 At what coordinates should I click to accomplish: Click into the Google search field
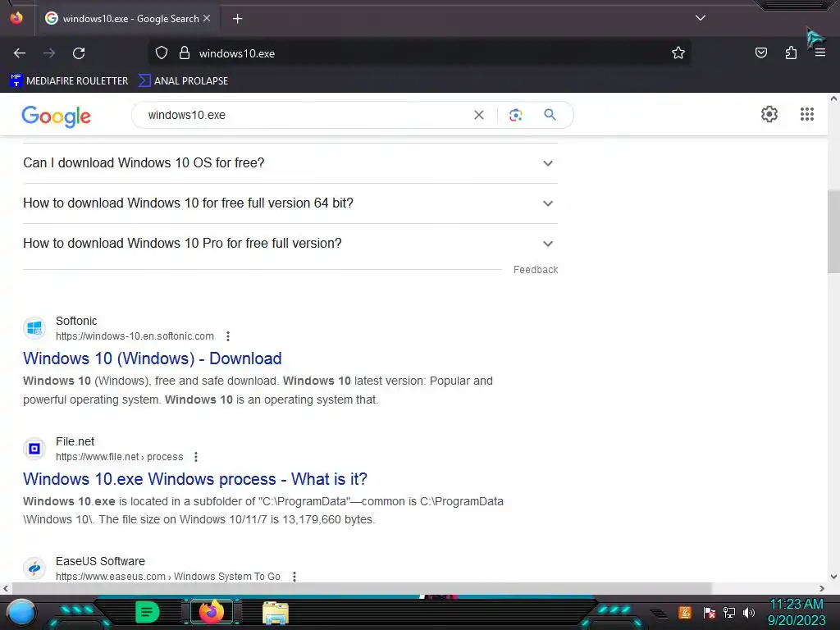[305, 115]
